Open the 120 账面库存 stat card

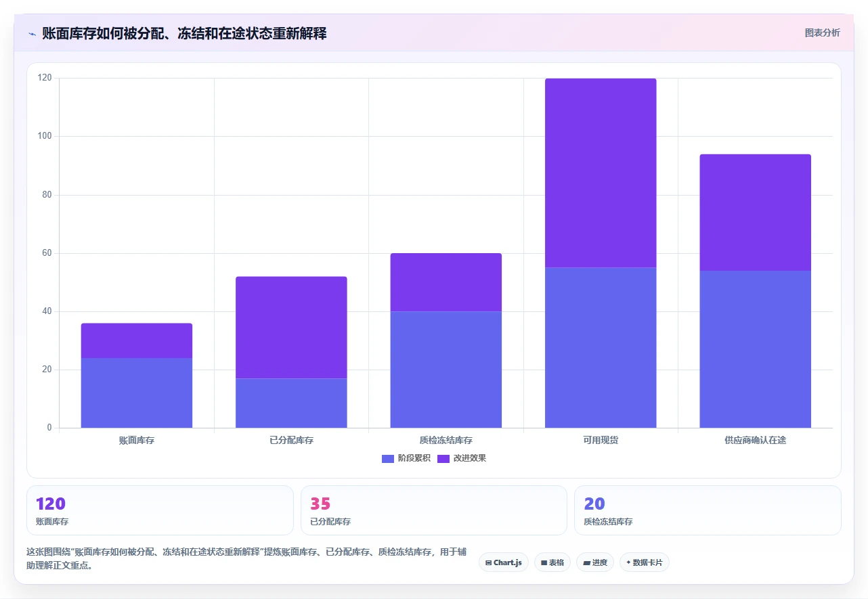coord(160,510)
